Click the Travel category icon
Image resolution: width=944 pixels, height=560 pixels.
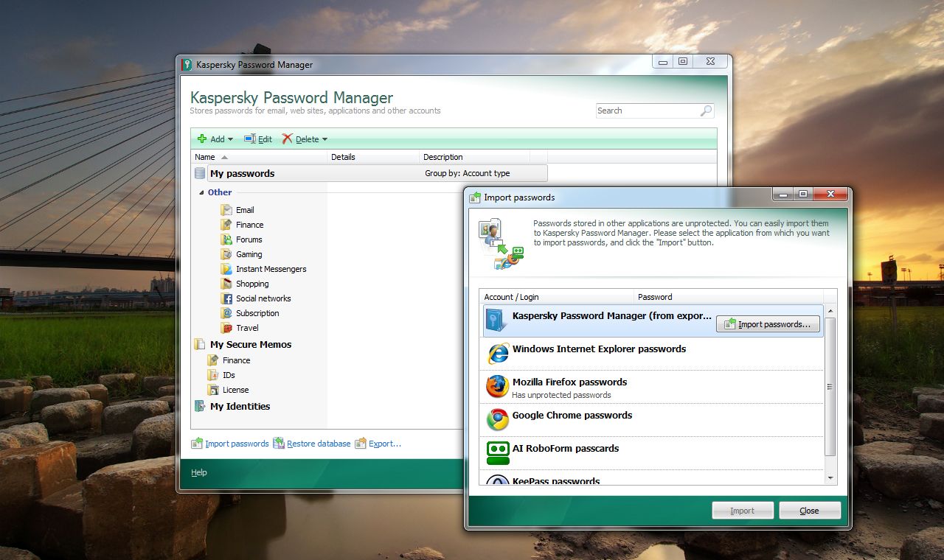(x=226, y=328)
